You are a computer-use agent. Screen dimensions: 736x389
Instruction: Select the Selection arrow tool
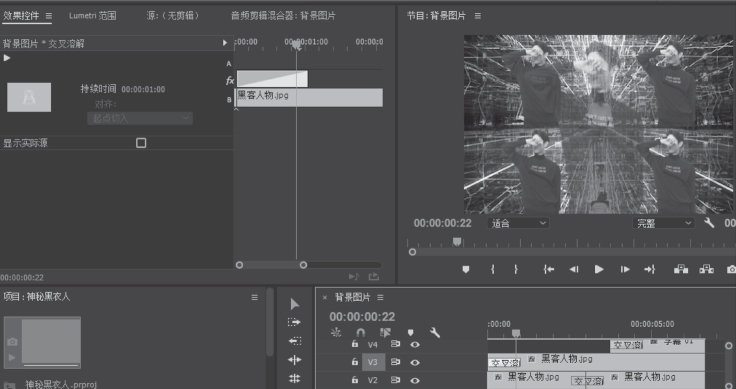pos(295,304)
